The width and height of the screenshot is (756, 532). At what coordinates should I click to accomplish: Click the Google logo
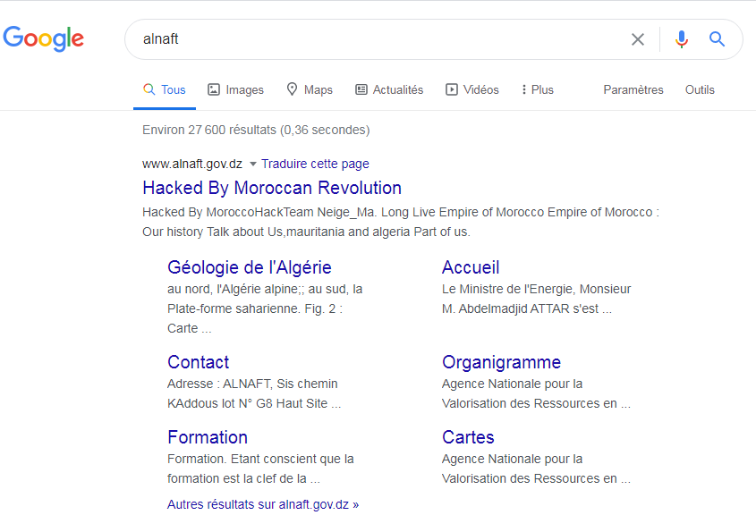(x=44, y=38)
